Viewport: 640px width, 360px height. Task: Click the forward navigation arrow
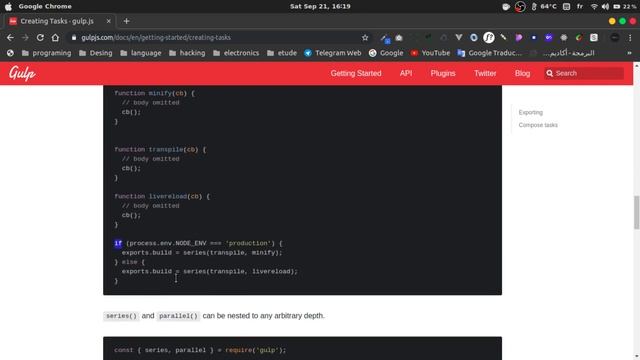point(25,38)
